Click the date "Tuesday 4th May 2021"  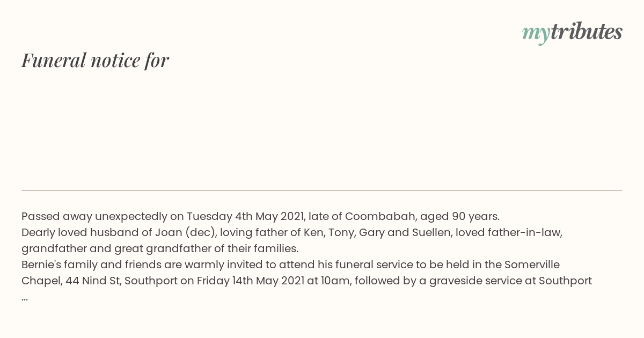246,216
